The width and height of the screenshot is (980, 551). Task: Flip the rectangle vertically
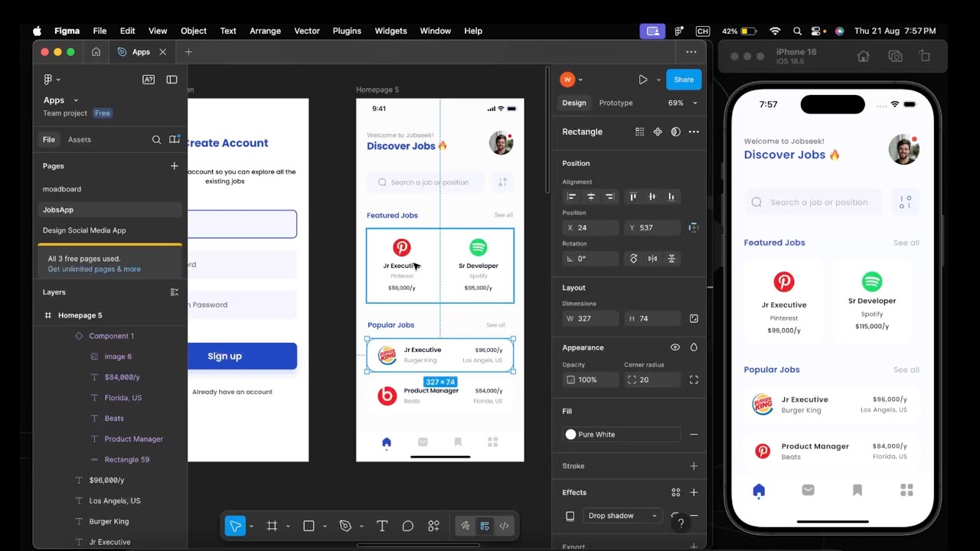click(671, 259)
